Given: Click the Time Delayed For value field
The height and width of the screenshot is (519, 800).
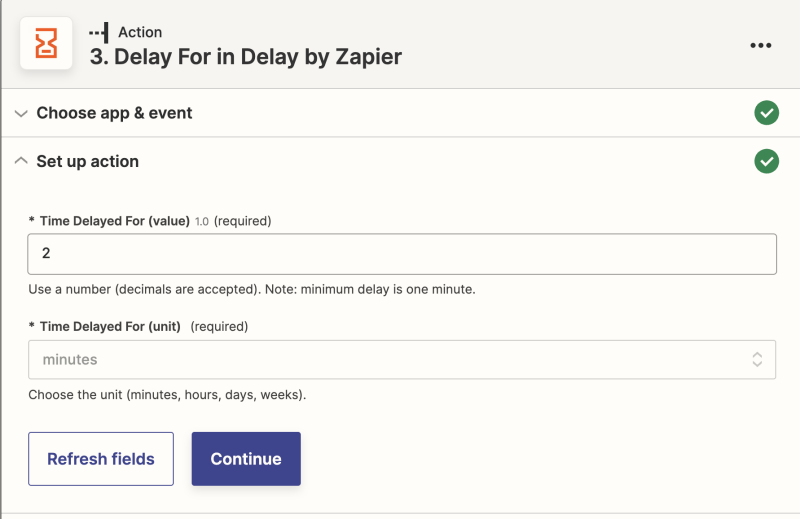Looking at the screenshot, I should tap(402, 254).
